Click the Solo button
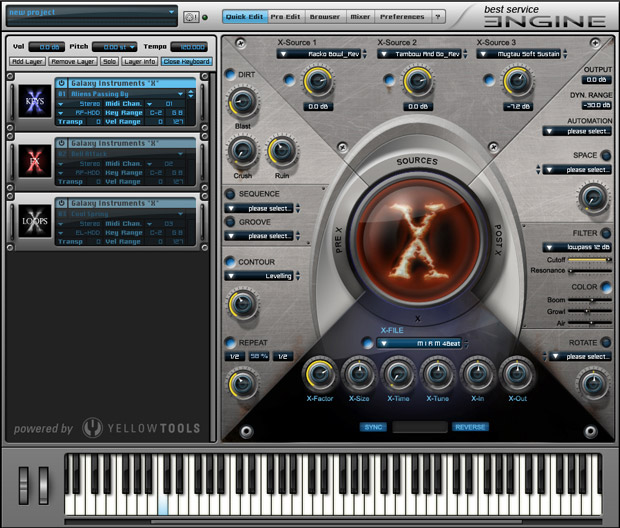Screen dimensions: 620x528 [110, 62]
